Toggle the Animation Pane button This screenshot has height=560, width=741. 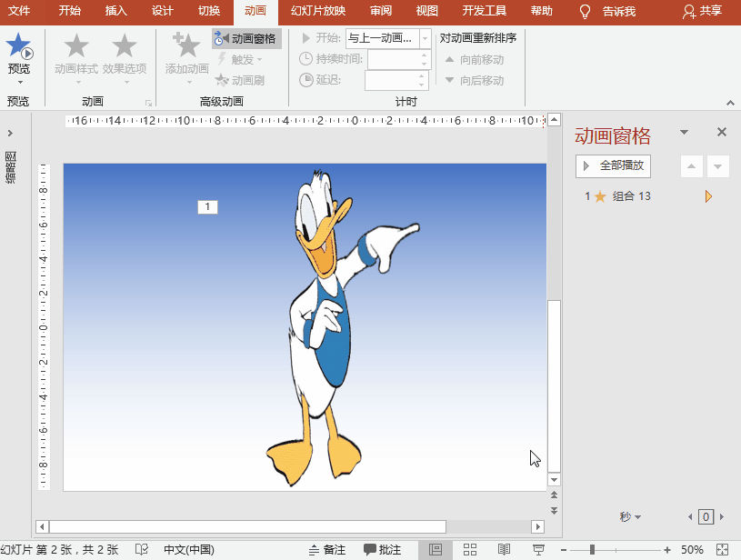click(246, 38)
